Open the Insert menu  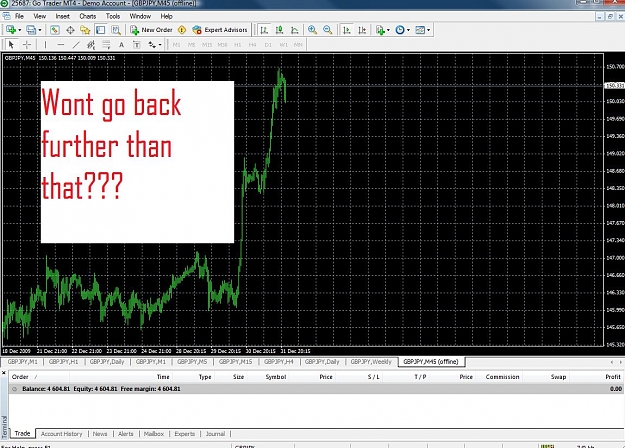(63, 16)
